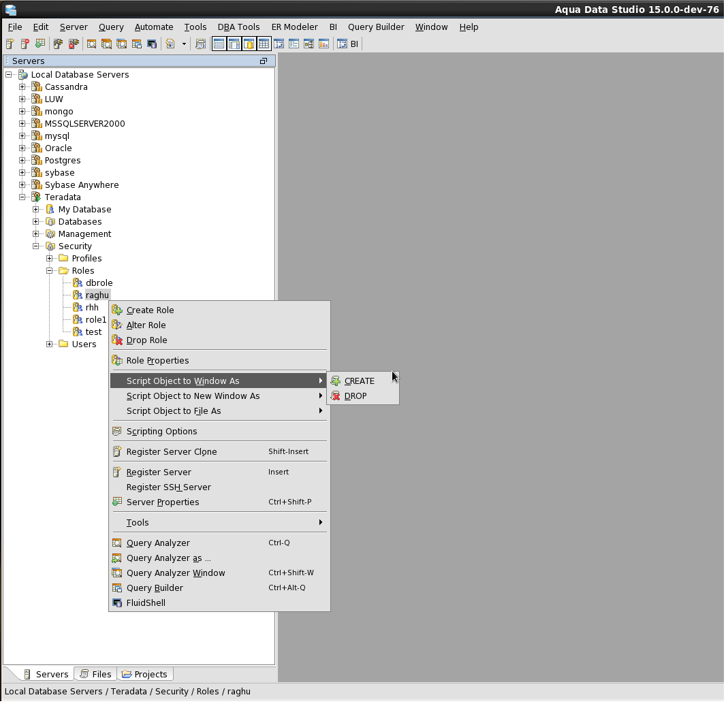Click the server properties toolbar icon with green dot
Viewport: 728px width, 708px height.
pos(40,44)
